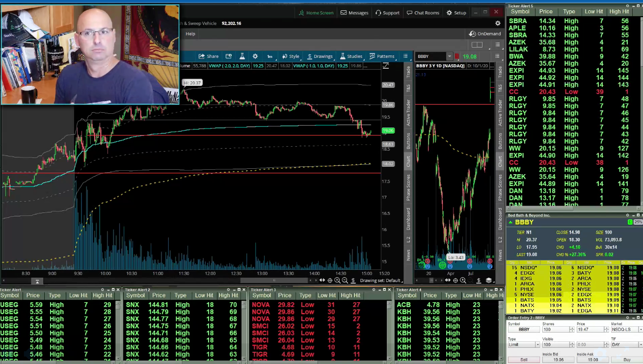Open the Support page
Image resolution: width=643 pixels, height=364 pixels.
[x=387, y=13]
